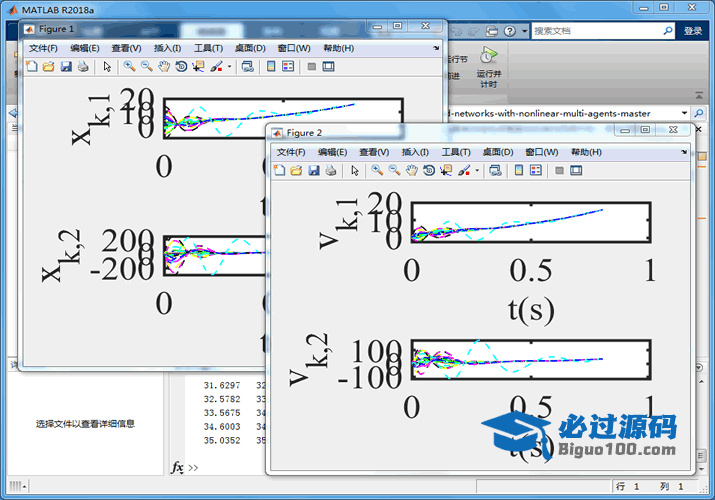This screenshot has width=715, height=500.
Task: Open 窗口(W) menu in Figure 1
Action: pos(294,48)
